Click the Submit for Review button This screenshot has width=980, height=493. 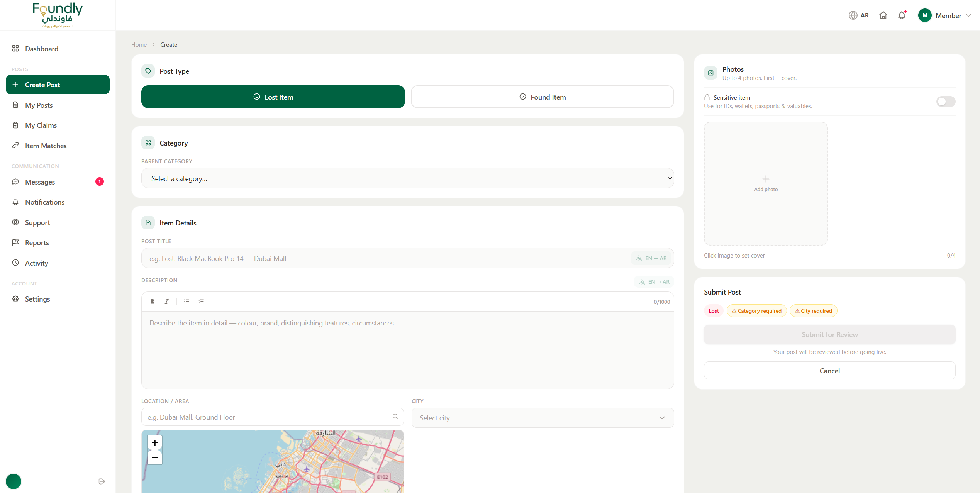coord(829,334)
